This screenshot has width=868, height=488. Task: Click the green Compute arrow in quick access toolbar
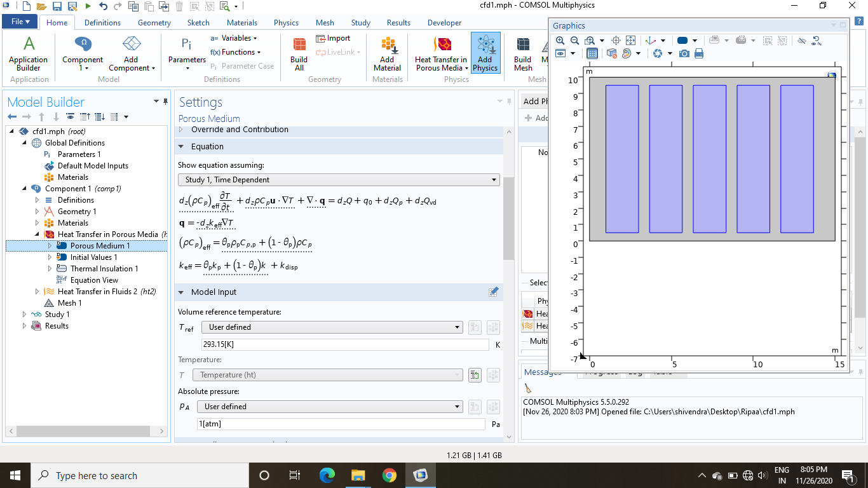point(88,6)
